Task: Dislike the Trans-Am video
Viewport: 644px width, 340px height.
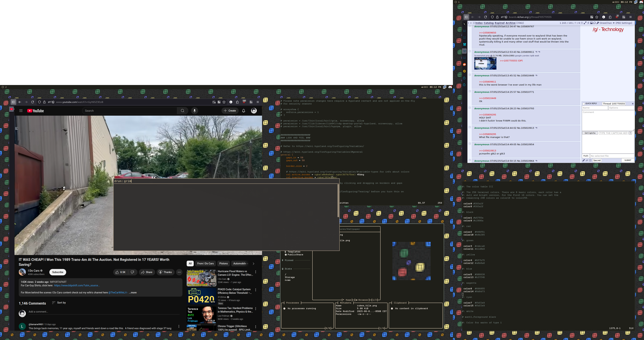Action: [133, 272]
